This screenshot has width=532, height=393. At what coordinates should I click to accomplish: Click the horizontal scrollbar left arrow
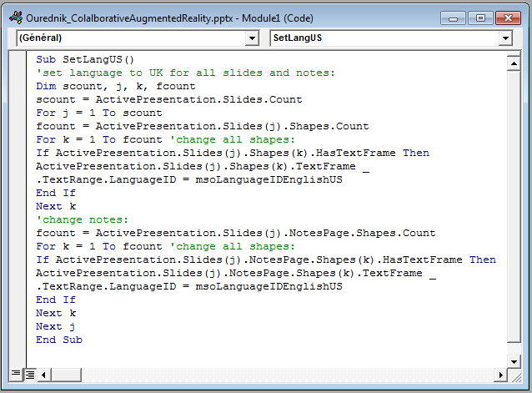click(43, 375)
